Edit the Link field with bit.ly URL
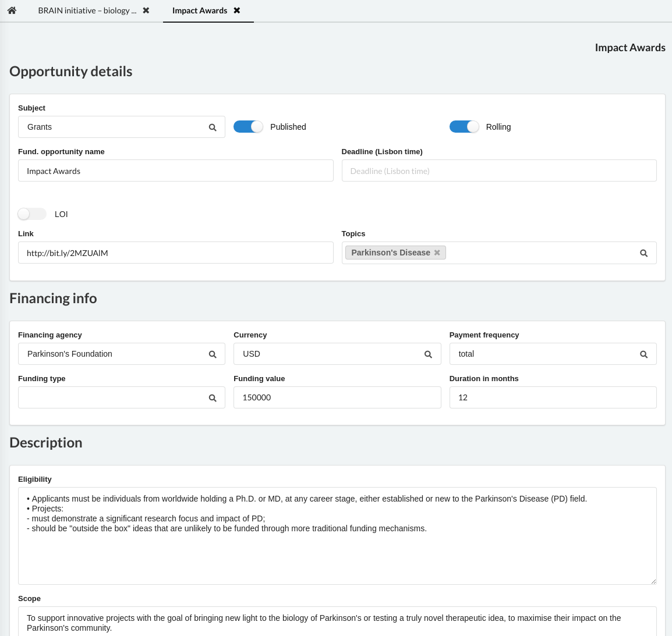 [x=176, y=253]
